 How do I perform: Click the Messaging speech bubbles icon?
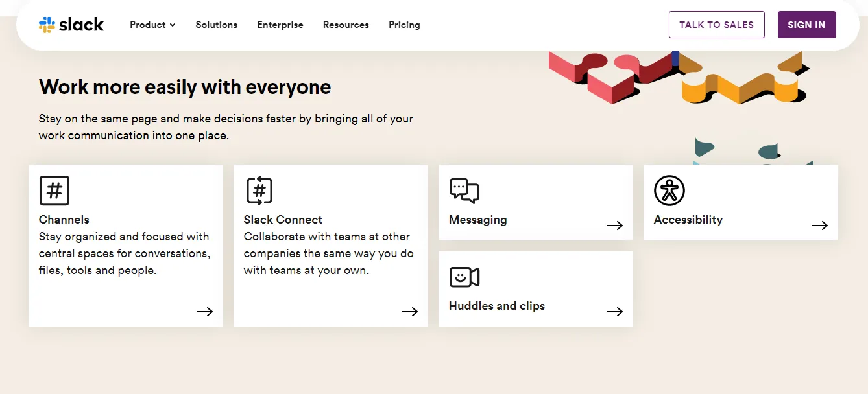(464, 191)
